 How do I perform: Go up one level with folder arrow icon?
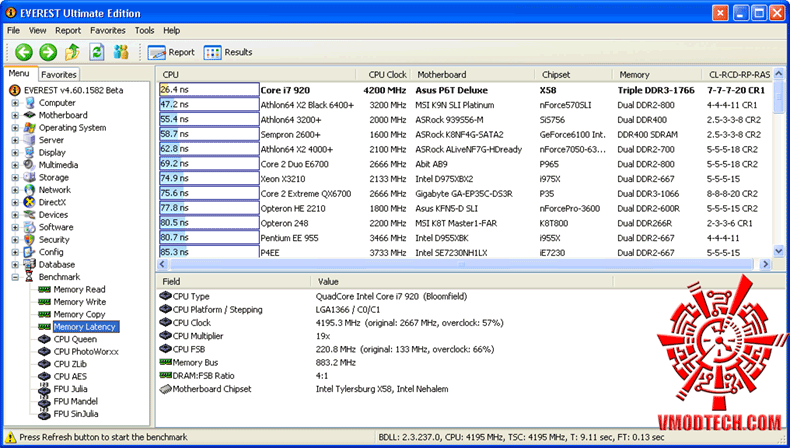tap(72, 52)
